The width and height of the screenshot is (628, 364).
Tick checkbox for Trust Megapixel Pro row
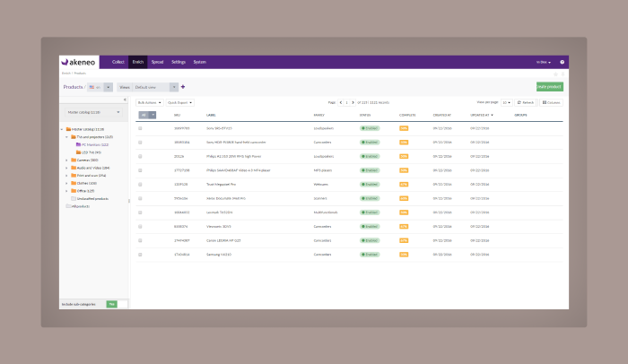click(140, 185)
